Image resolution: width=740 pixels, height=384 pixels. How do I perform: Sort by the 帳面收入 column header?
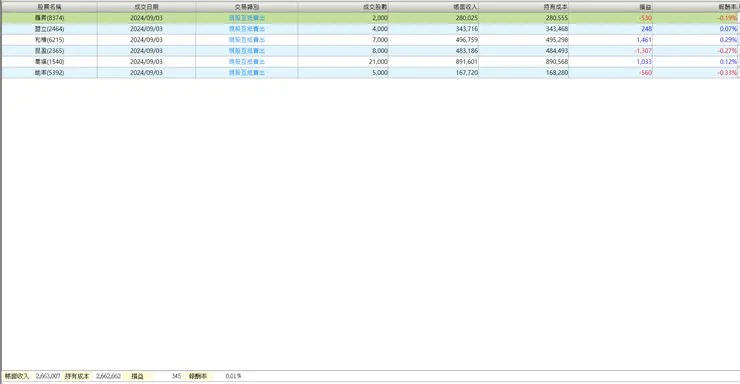click(x=434, y=7)
